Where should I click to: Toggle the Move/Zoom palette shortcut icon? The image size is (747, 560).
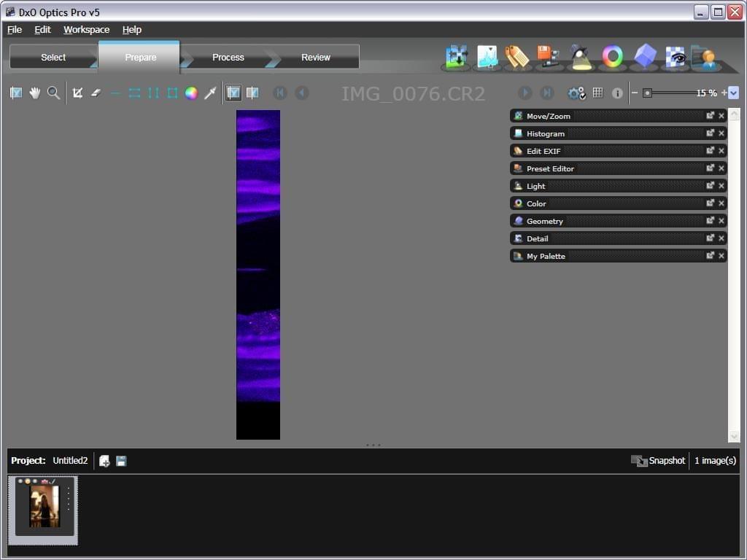[457, 57]
